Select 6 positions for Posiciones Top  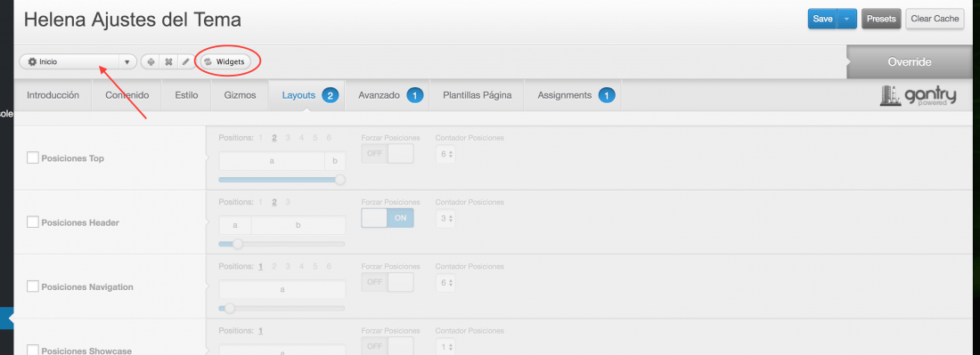click(x=329, y=138)
